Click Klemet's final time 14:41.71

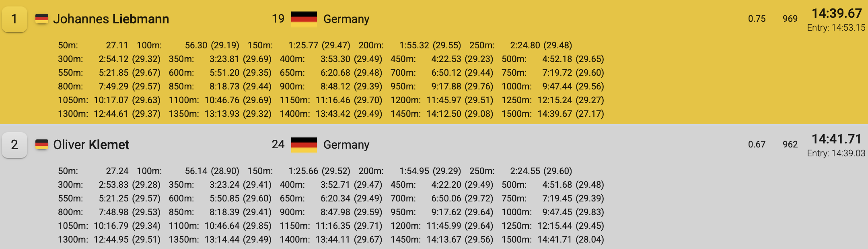point(837,139)
